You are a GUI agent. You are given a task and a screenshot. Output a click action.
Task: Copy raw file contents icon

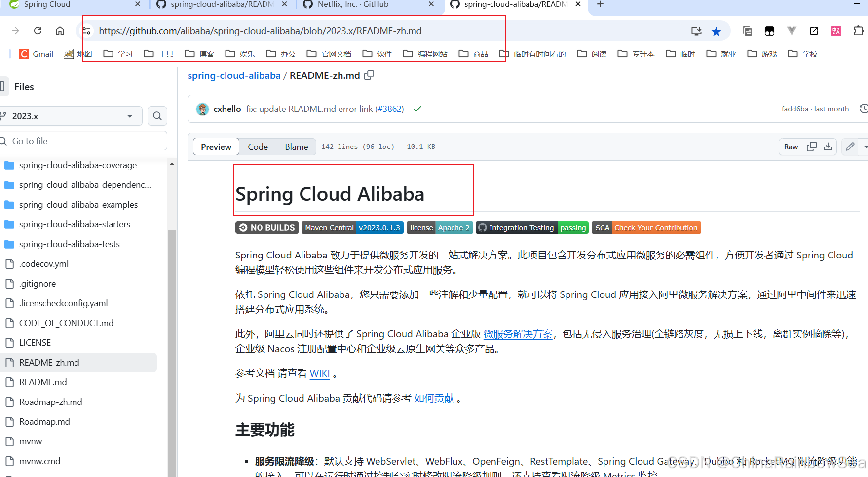click(811, 147)
